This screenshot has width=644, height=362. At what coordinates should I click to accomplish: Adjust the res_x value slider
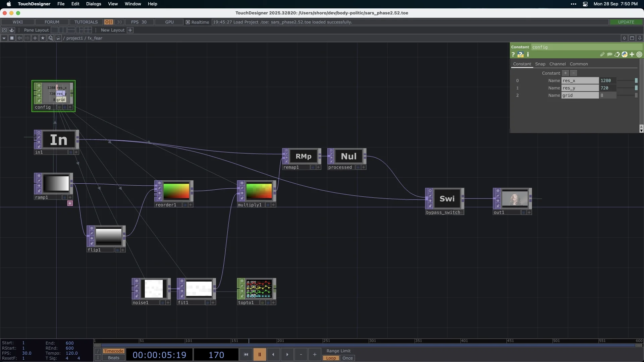pyautogui.click(x=627, y=80)
